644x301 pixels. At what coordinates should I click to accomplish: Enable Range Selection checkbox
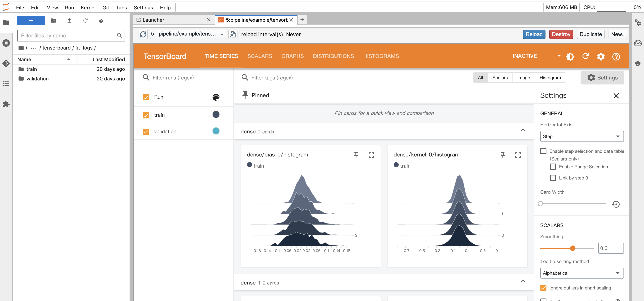click(x=553, y=166)
